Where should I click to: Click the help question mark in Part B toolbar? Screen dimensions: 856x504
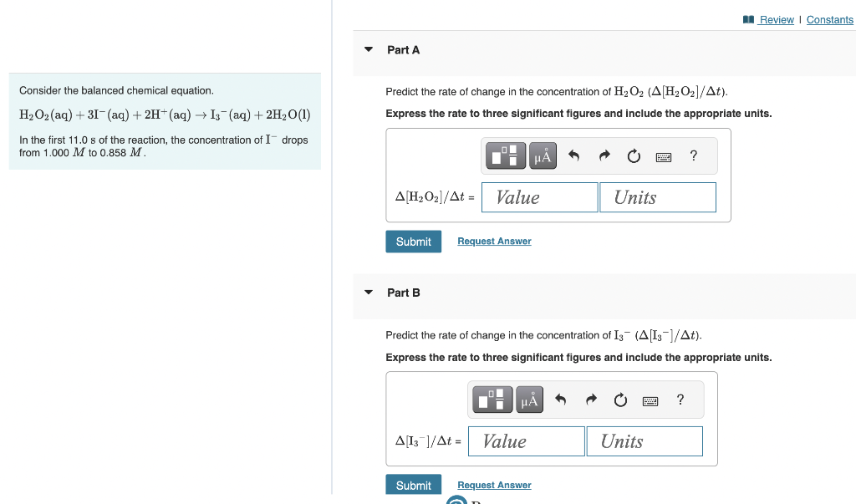(680, 400)
